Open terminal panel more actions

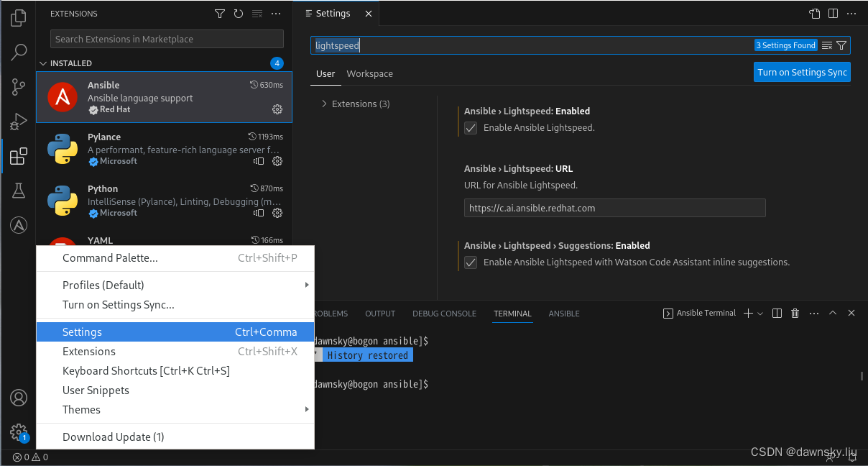pos(814,313)
